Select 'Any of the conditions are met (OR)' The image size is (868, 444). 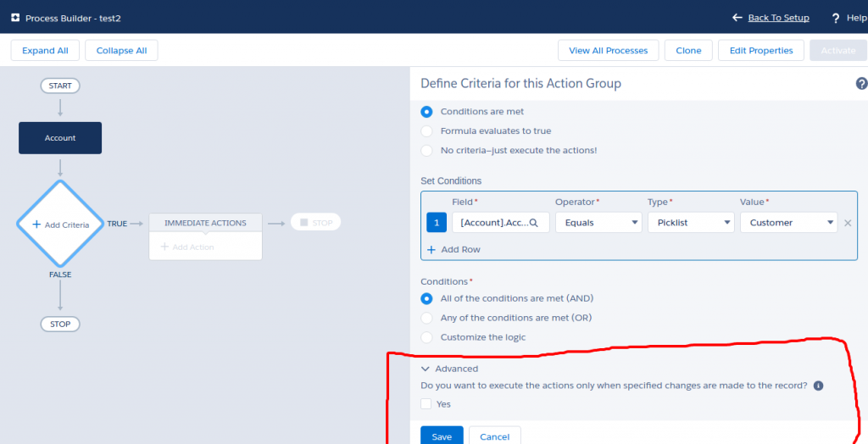pos(426,318)
